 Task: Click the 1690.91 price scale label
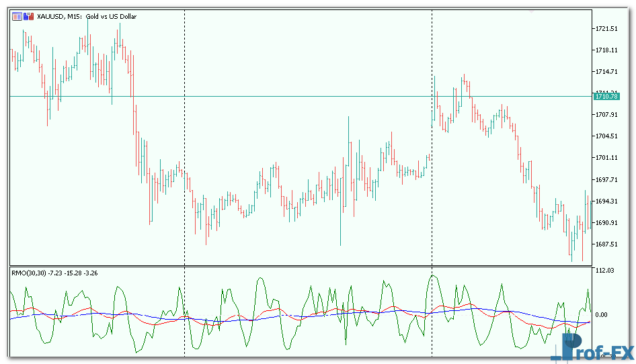tap(606, 223)
